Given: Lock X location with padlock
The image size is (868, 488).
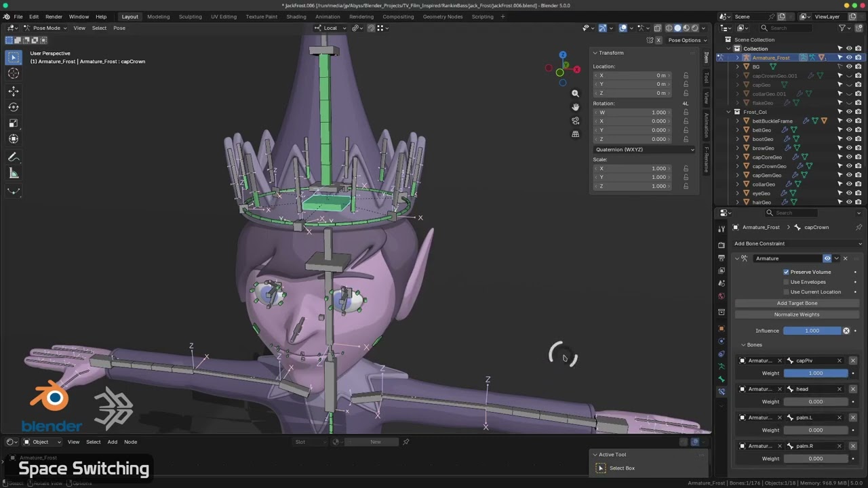Looking at the screenshot, I should point(686,75).
